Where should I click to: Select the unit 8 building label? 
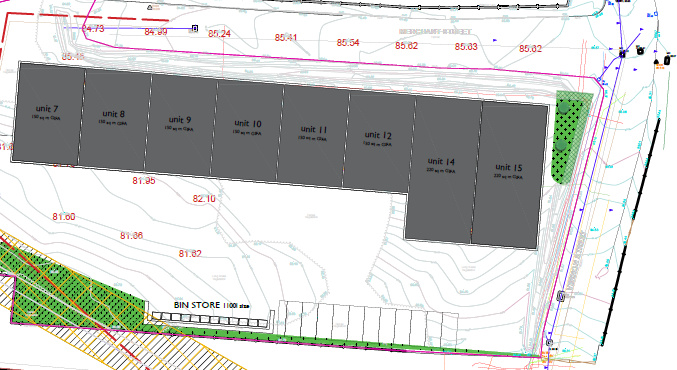click(x=114, y=114)
